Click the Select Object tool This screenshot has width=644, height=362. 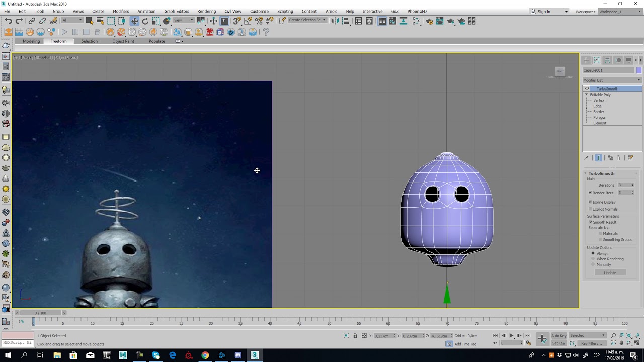coord(90,21)
